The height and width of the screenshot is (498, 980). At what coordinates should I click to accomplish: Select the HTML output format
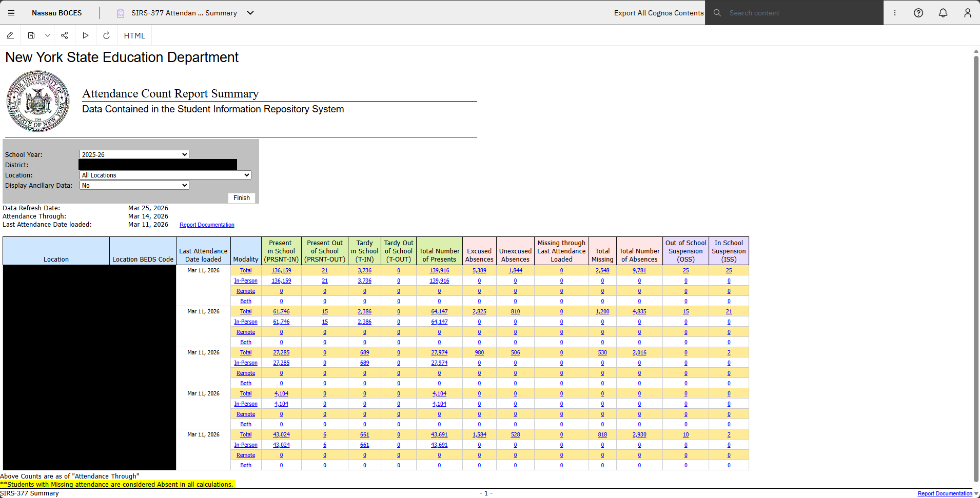(134, 35)
